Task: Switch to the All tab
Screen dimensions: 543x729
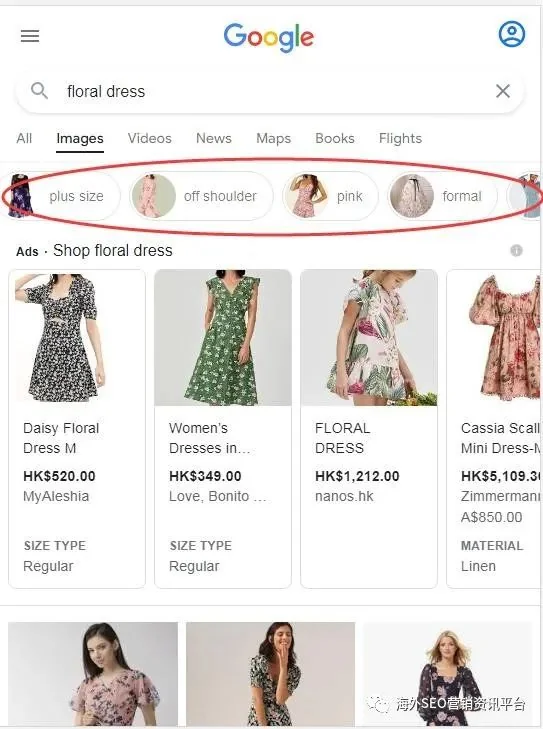Action: pos(24,139)
